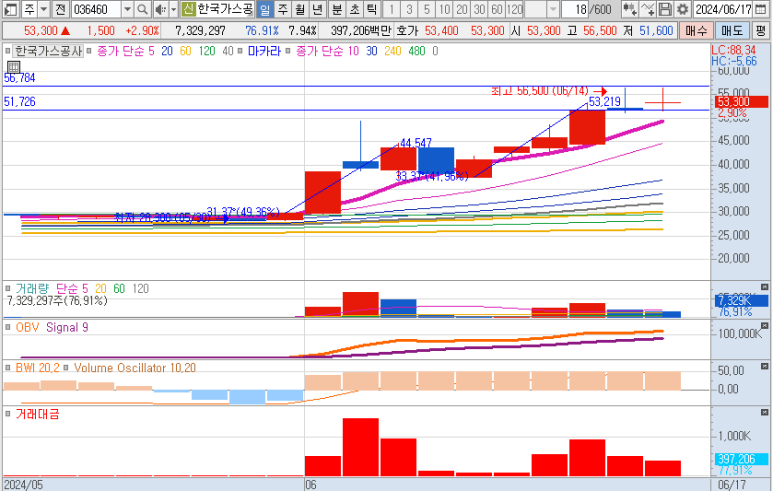Choose interval 10 button

pyautogui.click(x=444, y=9)
